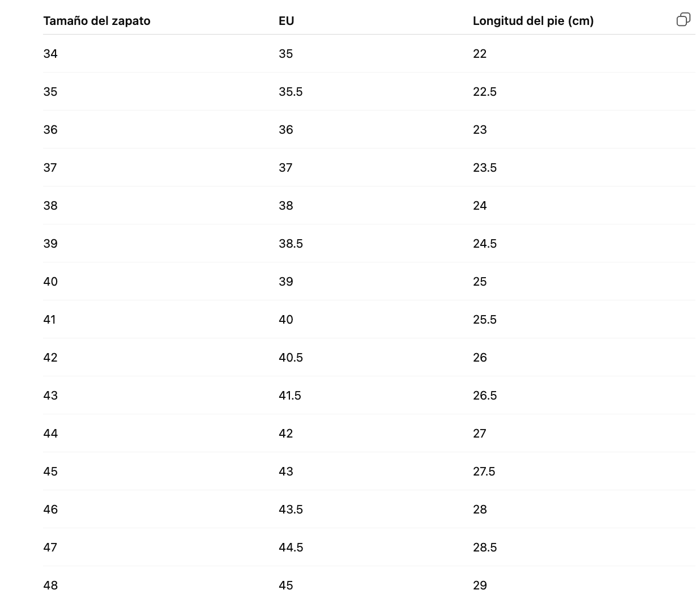The width and height of the screenshot is (700, 611).
Task: Select foot length 27 cell
Action: pos(480,434)
